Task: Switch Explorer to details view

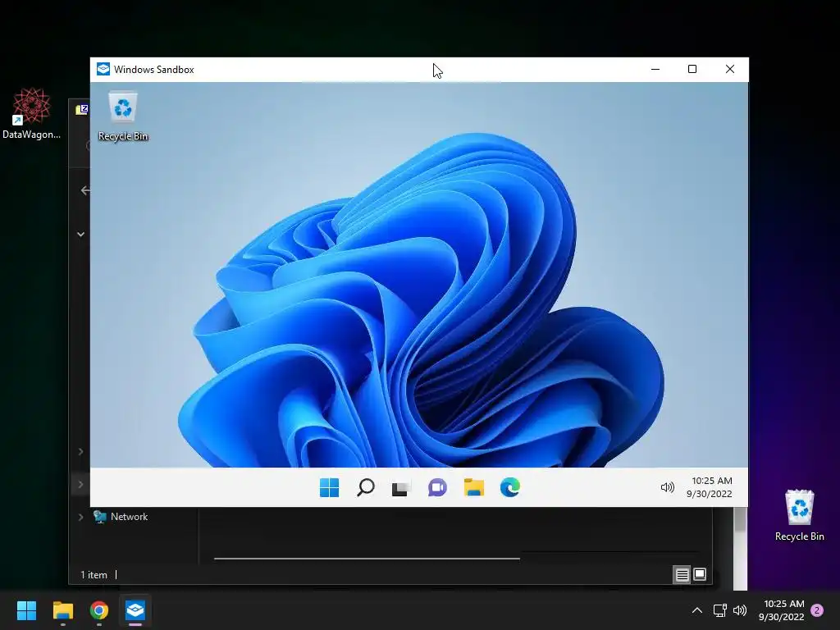Action: pos(682,575)
